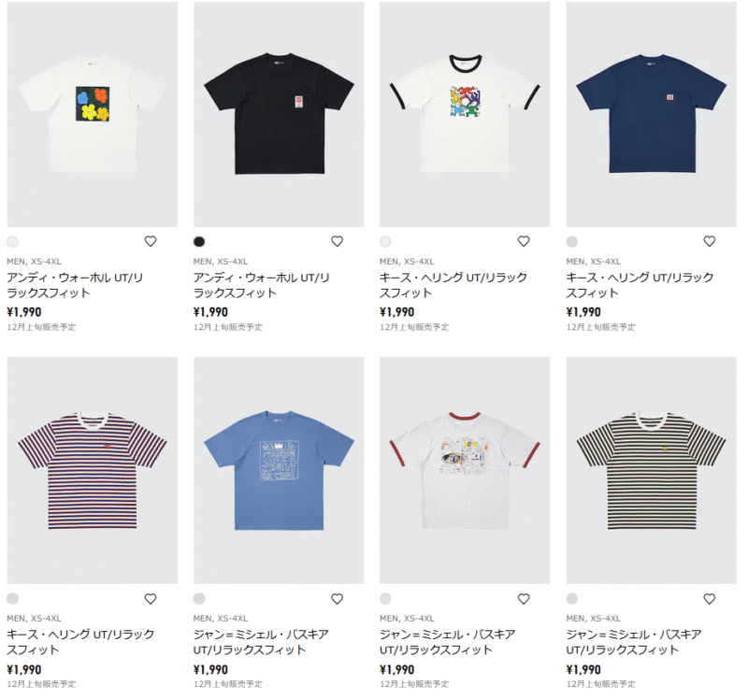Favorite the white Andy Warhol flower tee

[151, 242]
